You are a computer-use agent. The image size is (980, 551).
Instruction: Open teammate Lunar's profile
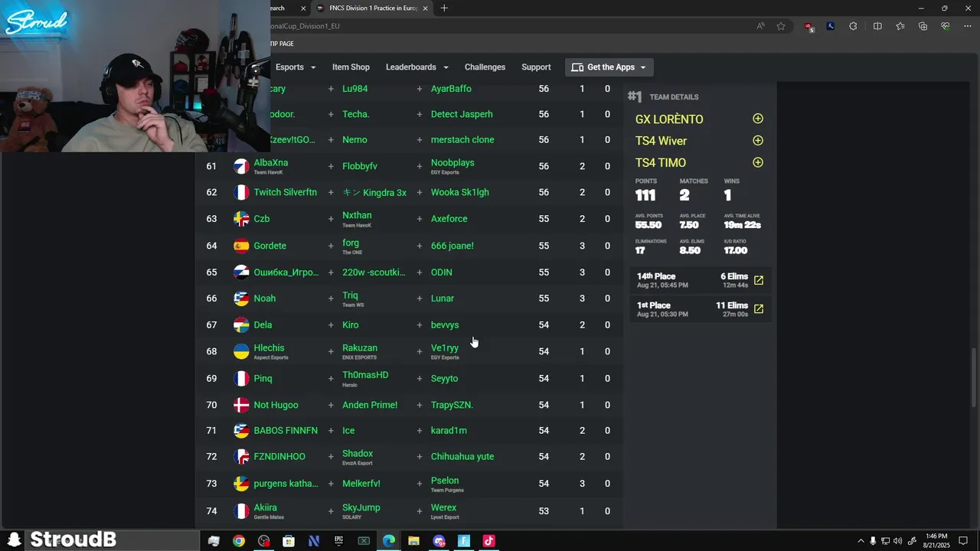pos(442,298)
